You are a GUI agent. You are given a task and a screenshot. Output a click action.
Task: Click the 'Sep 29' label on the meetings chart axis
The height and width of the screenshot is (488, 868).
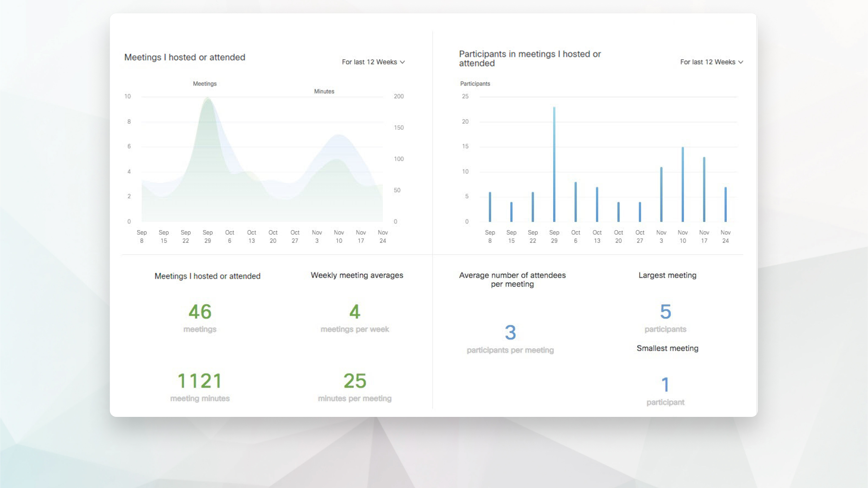click(x=208, y=236)
